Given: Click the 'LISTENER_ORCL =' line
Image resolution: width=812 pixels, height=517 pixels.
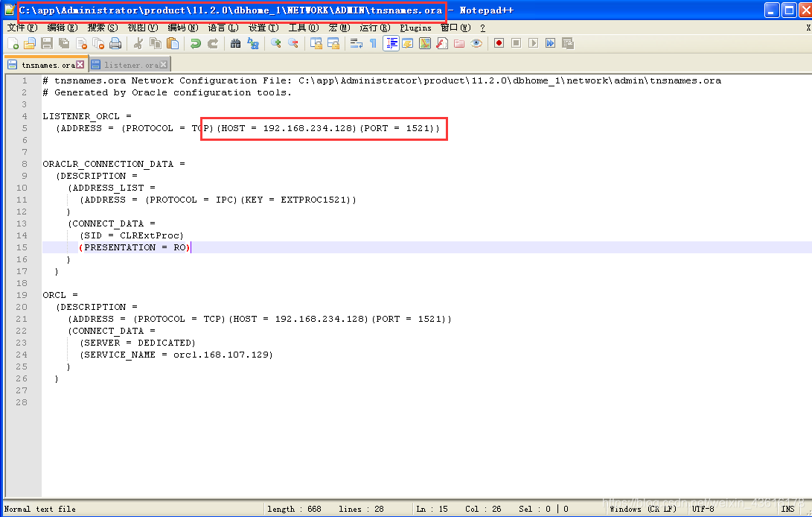Looking at the screenshot, I should coord(87,116).
